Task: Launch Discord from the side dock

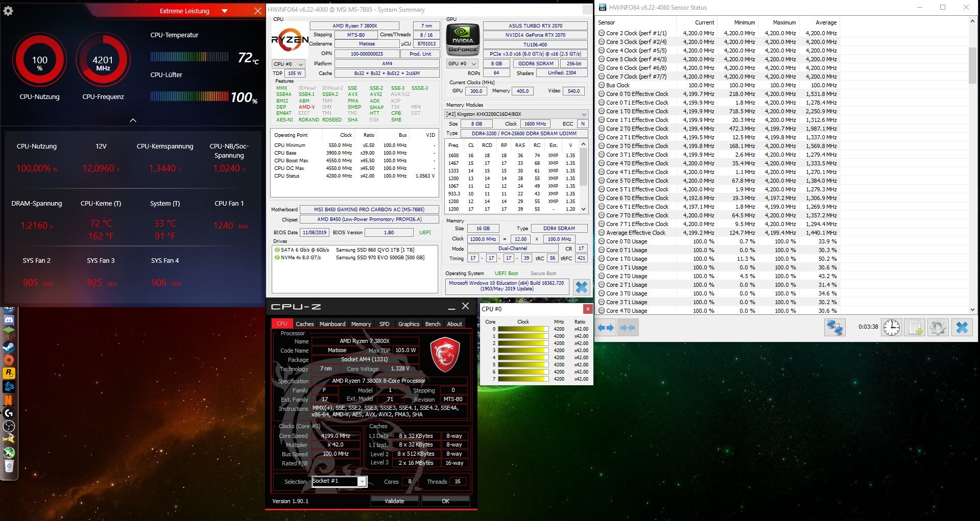Action: click(9, 320)
